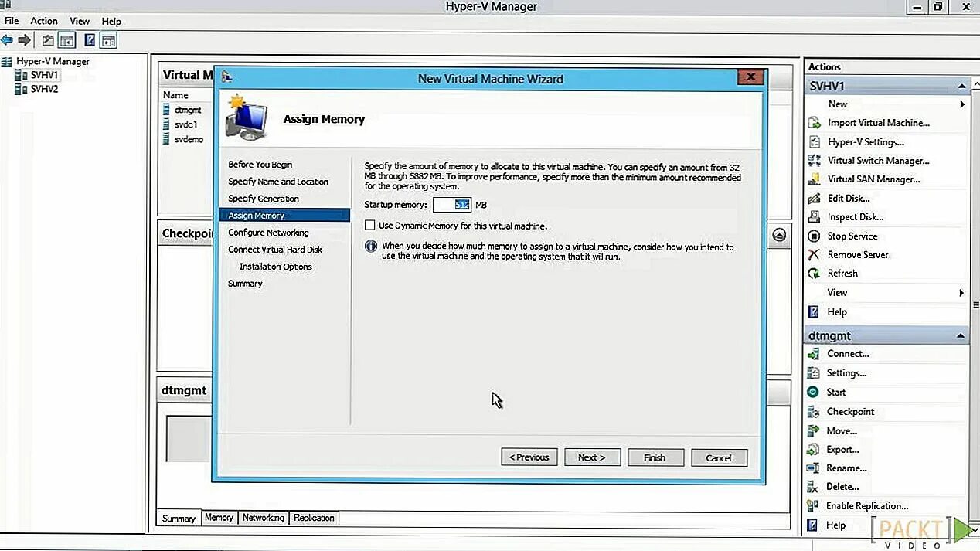This screenshot has height=551, width=980.
Task: Click the Delete icon under dtmgmt
Action: 813,487
